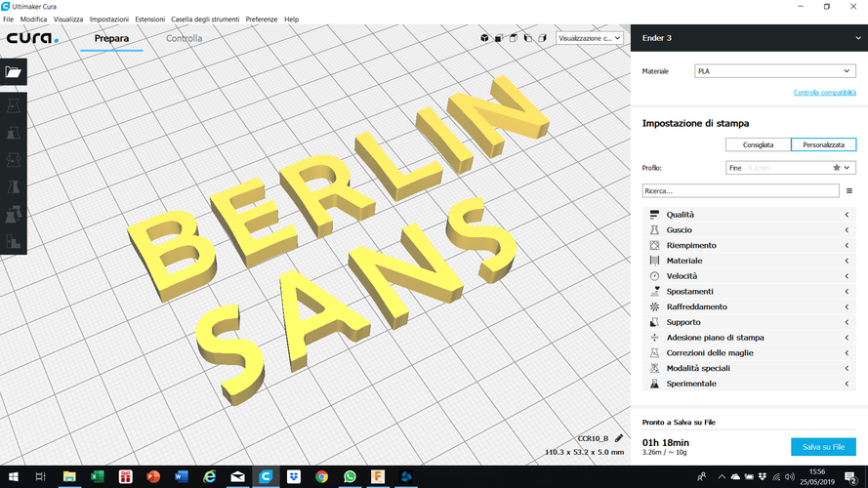Click the Sperimentale flask icon
The width and height of the screenshot is (868, 488).
pyautogui.click(x=654, y=384)
